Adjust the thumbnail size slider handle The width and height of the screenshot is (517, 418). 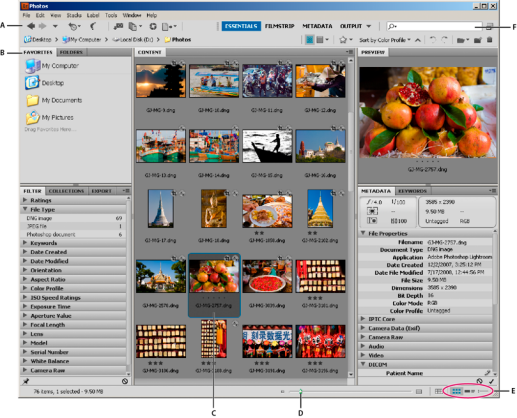[301, 392]
